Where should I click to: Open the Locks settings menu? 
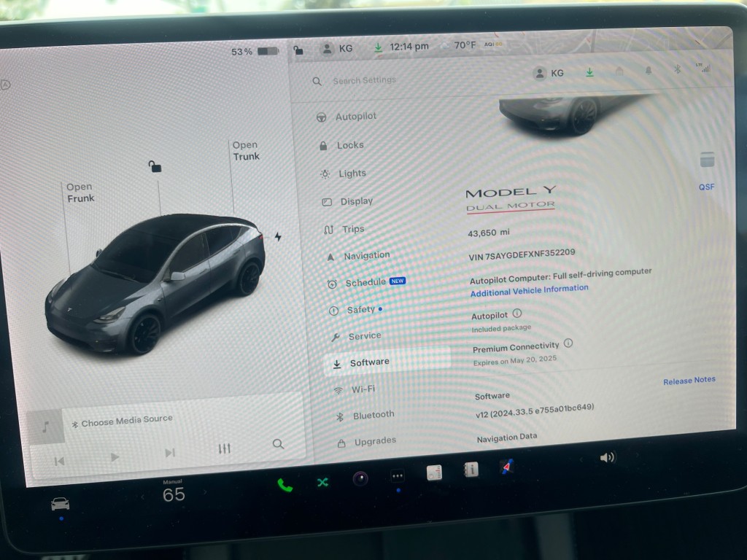(x=341, y=145)
